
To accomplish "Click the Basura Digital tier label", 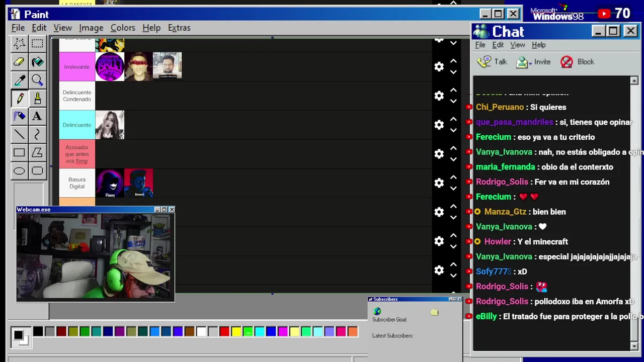I will [77, 183].
